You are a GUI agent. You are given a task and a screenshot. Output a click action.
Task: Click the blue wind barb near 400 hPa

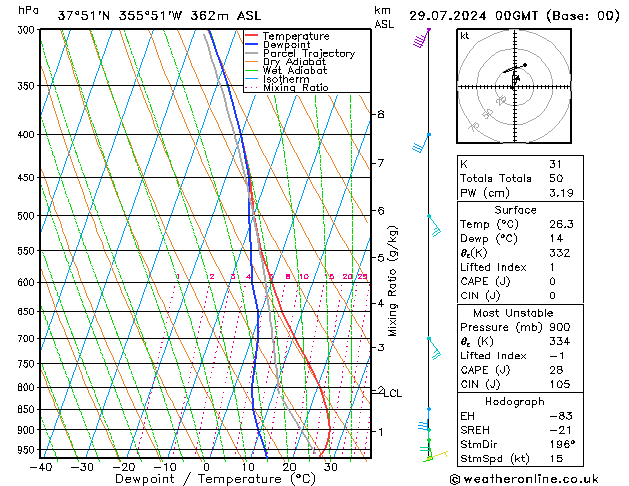click(x=421, y=143)
